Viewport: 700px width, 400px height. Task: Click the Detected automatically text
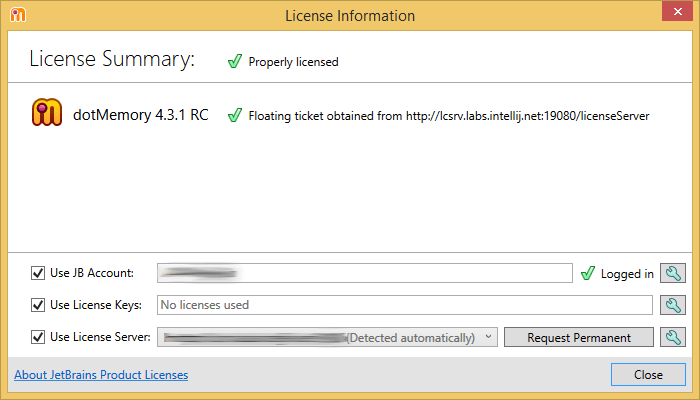[411, 338]
